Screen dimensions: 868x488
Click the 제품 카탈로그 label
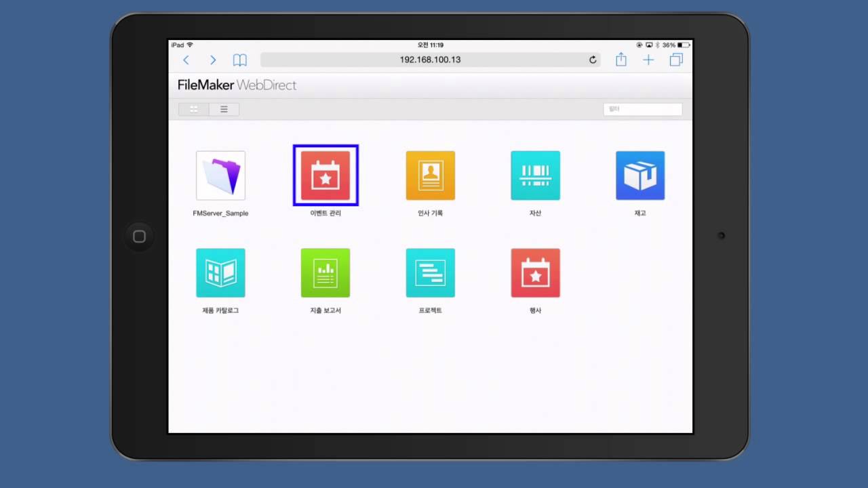[x=220, y=310]
